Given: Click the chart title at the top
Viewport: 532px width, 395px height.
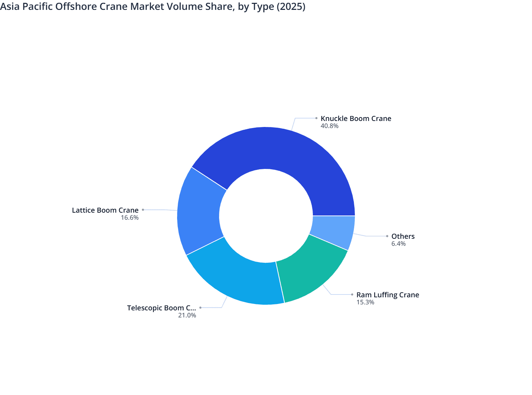Looking at the screenshot, I should pos(153,6).
